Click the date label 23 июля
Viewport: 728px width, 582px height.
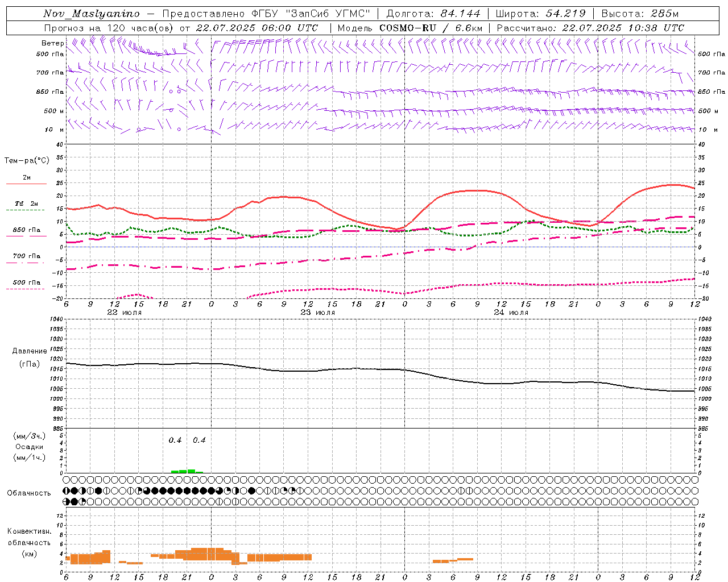[318, 313]
